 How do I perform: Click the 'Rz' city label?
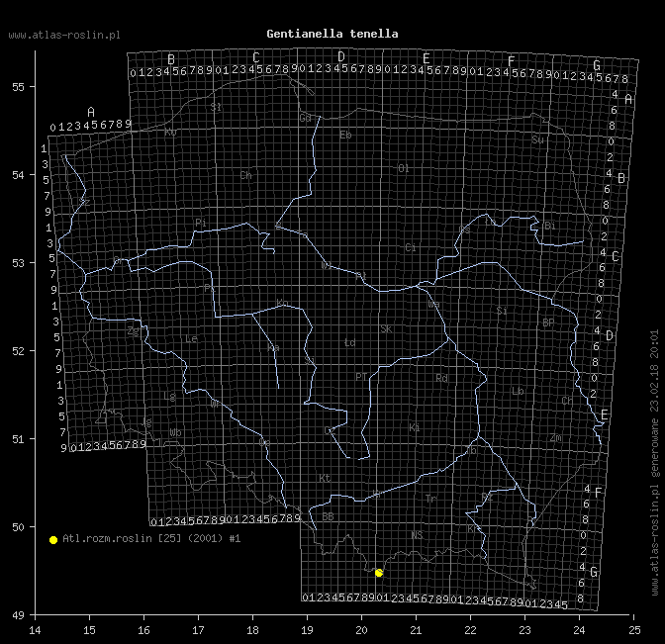point(487,497)
